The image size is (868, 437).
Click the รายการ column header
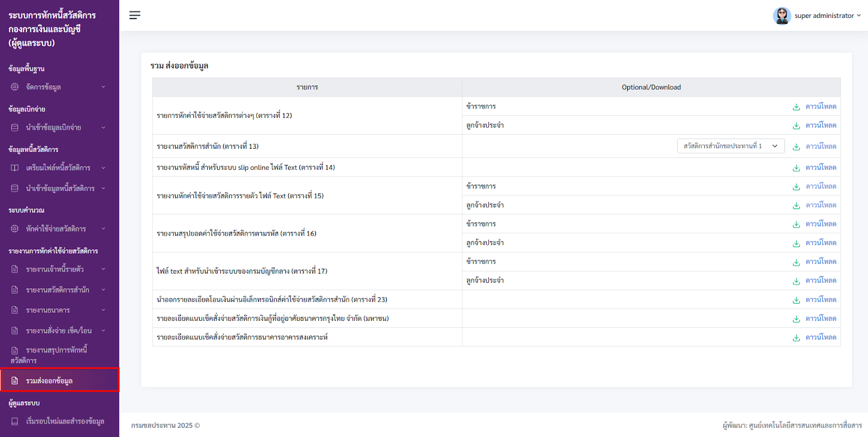[307, 87]
